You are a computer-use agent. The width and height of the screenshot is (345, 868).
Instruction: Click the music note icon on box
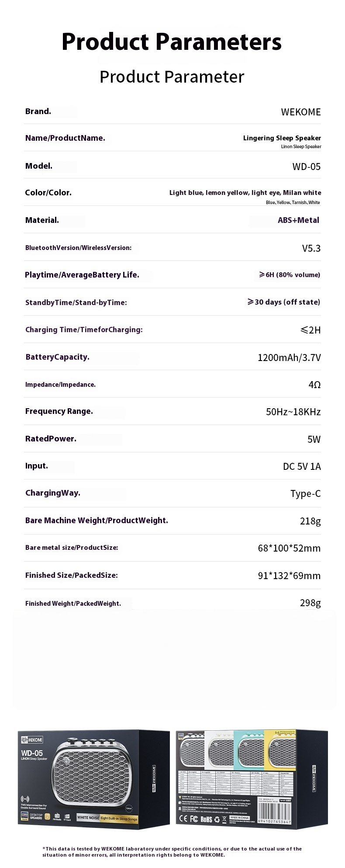point(48,816)
